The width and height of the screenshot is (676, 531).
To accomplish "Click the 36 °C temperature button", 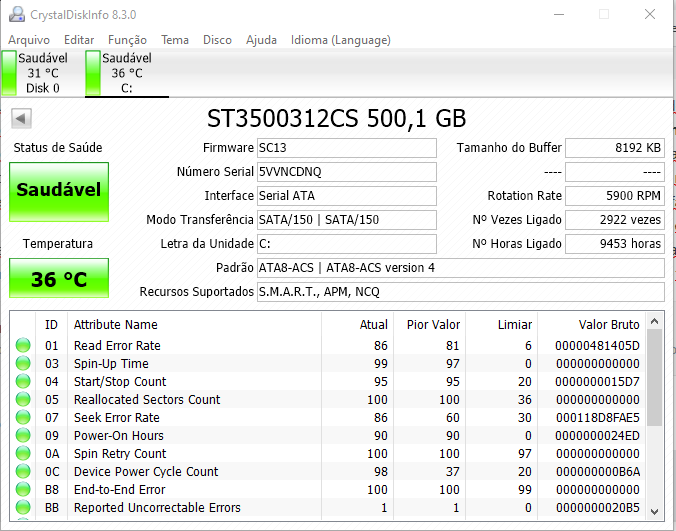I will [x=59, y=278].
